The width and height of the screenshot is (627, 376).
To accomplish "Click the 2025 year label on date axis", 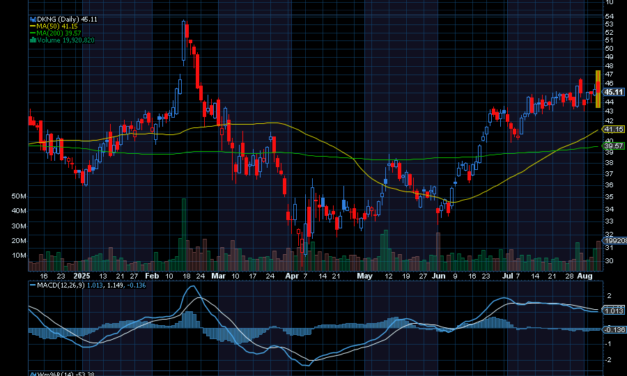I will [82, 276].
